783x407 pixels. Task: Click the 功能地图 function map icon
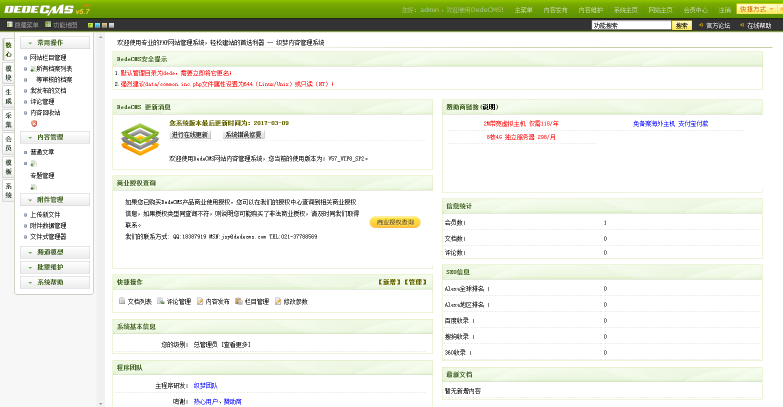coord(48,24)
